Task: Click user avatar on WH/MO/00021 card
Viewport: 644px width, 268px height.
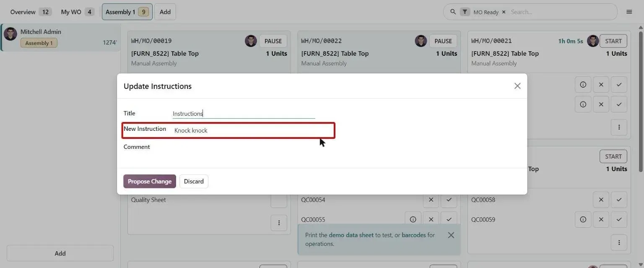Action: click(x=593, y=41)
